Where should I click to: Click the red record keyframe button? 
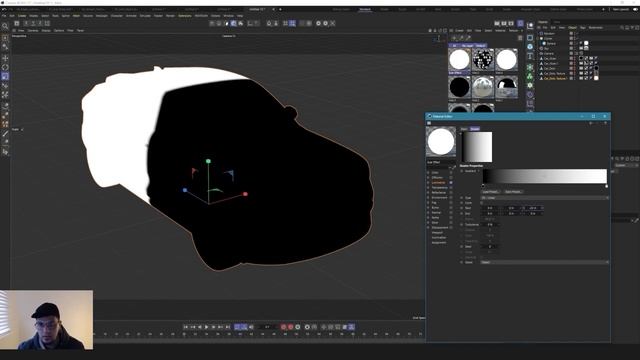coord(283,327)
